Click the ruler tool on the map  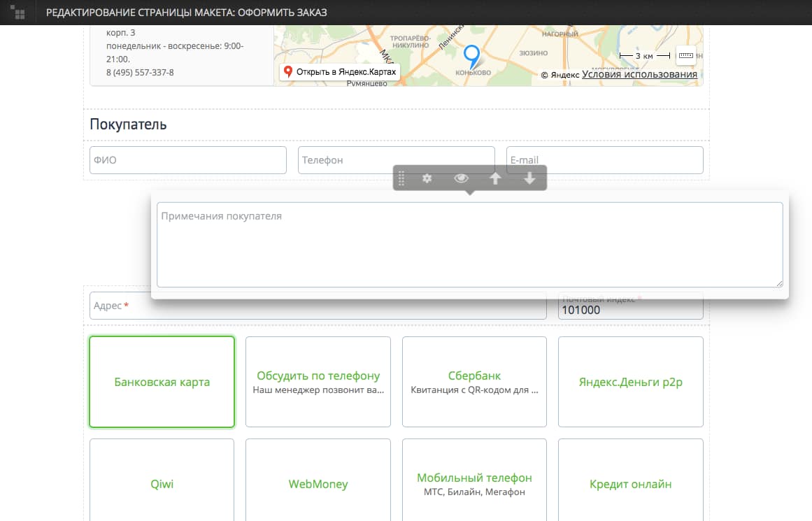(685, 55)
